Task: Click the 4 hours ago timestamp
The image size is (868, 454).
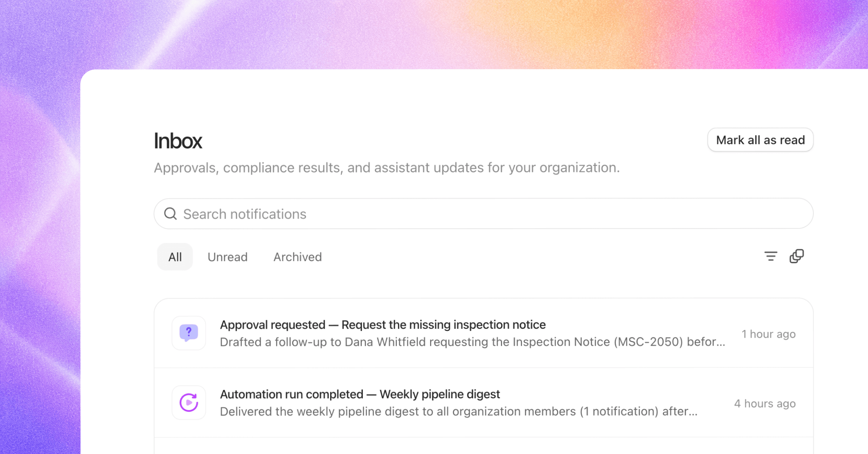Action: point(765,403)
